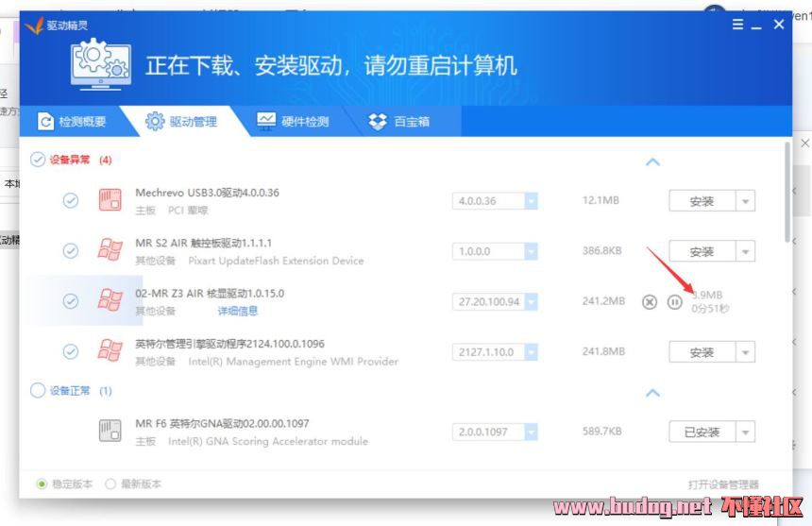This screenshot has width=812, height=526.
Task: Toggle 设备异常 group checkbox
Action: [38, 160]
